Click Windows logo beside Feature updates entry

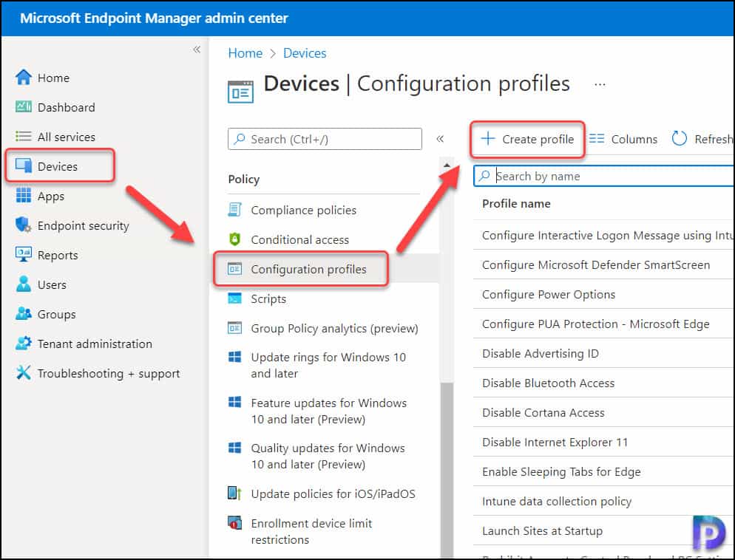pyautogui.click(x=235, y=402)
